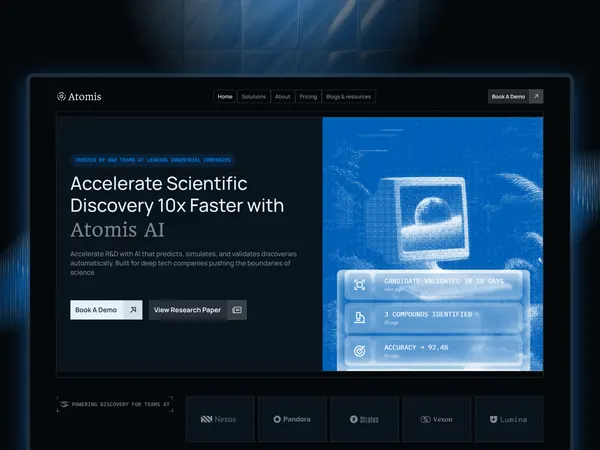Viewport: 600px width, 450px height.
Task: Click the document icon on View Research Paper
Action: click(x=237, y=310)
